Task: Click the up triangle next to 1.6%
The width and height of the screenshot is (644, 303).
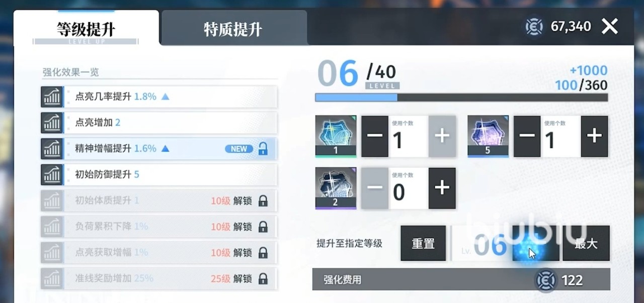Action: coord(165,149)
